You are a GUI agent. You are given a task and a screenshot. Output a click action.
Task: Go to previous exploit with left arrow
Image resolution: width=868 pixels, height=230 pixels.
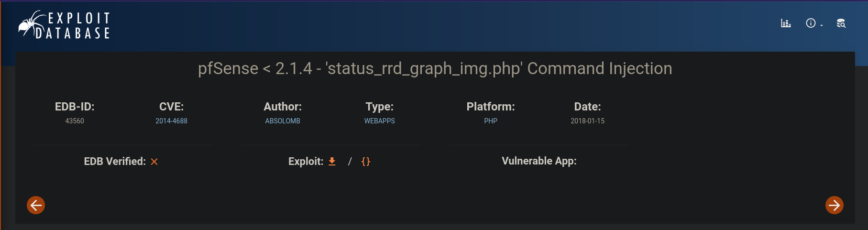point(36,205)
